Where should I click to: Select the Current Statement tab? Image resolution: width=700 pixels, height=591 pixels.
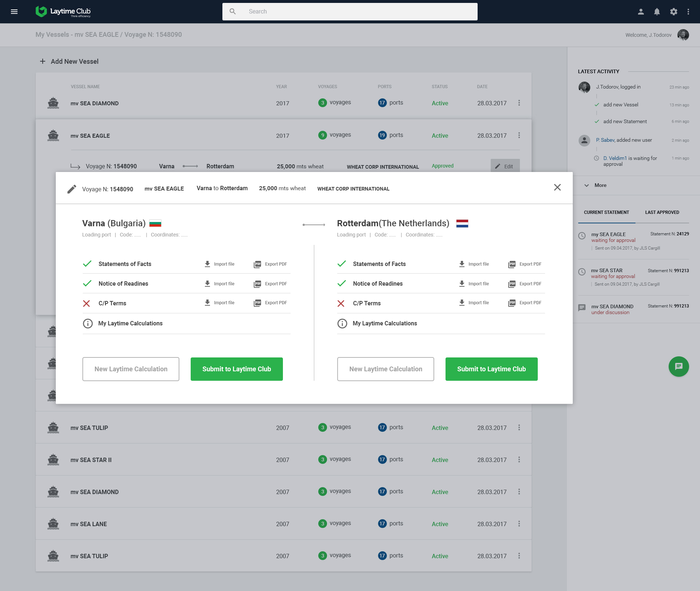tap(606, 212)
